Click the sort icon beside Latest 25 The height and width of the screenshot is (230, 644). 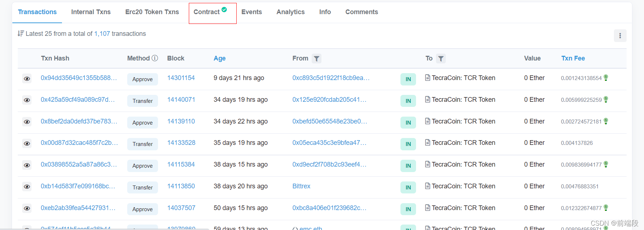(21, 33)
